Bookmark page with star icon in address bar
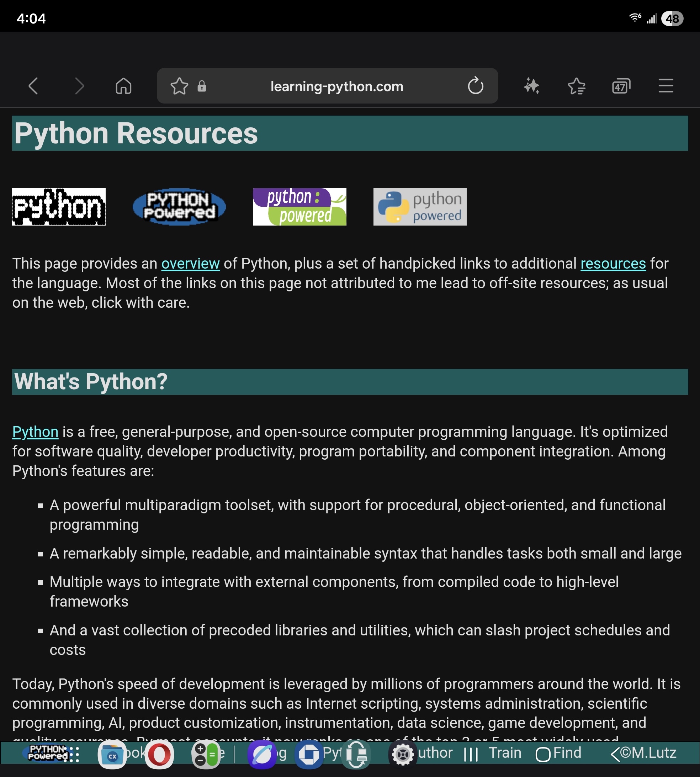 coord(179,86)
